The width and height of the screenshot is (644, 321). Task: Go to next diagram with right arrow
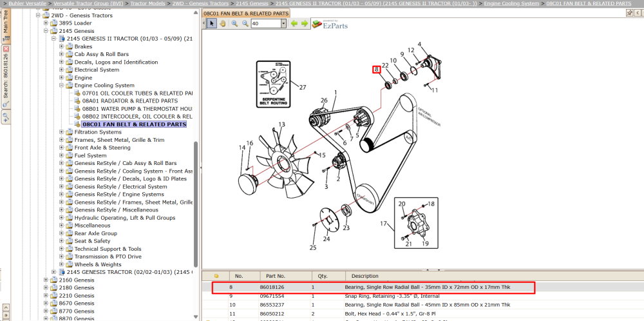click(x=305, y=23)
